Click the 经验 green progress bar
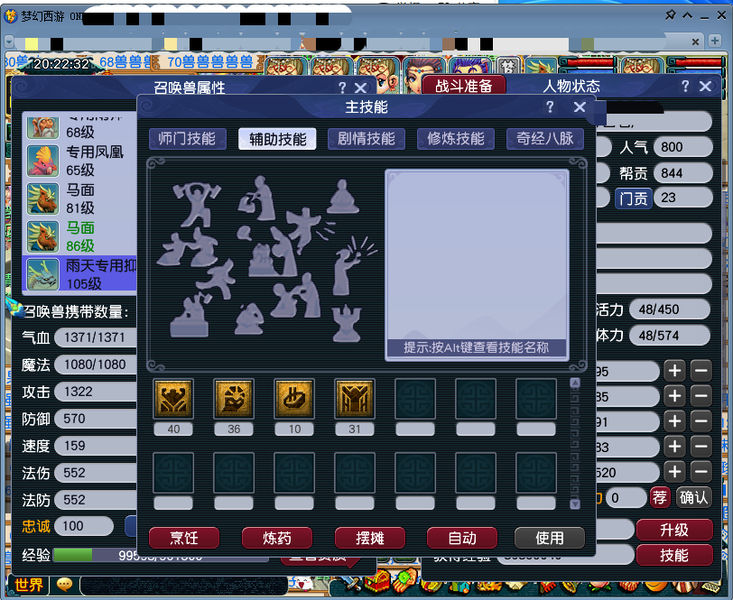This screenshot has height=600, width=733. 72,555
